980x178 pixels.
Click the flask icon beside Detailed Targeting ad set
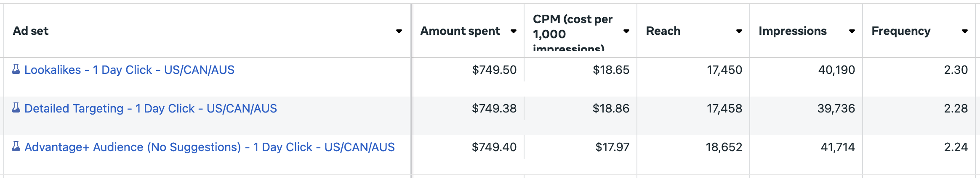click(x=16, y=108)
